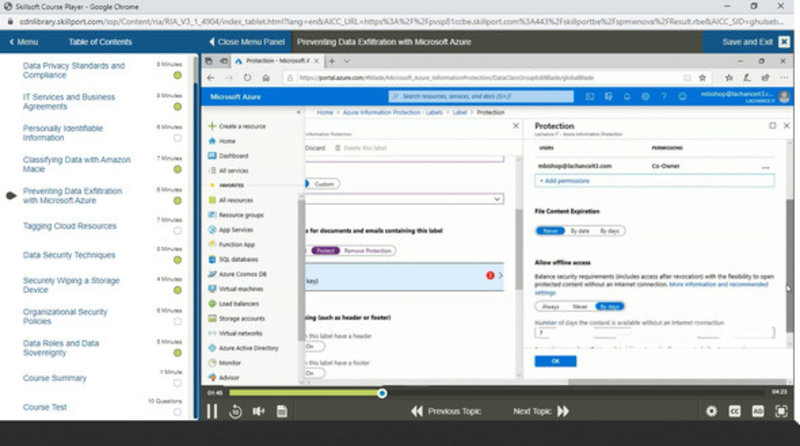Collapse Azure sidebar with chevron

click(x=298, y=112)
